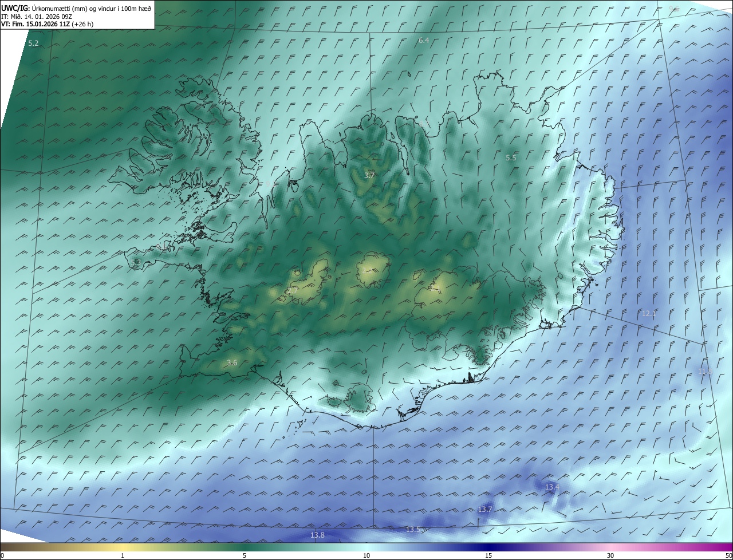The image size is (733, 560).
Task: Click the 10 tick label on the color scale
Action: [x=366, y=555]
